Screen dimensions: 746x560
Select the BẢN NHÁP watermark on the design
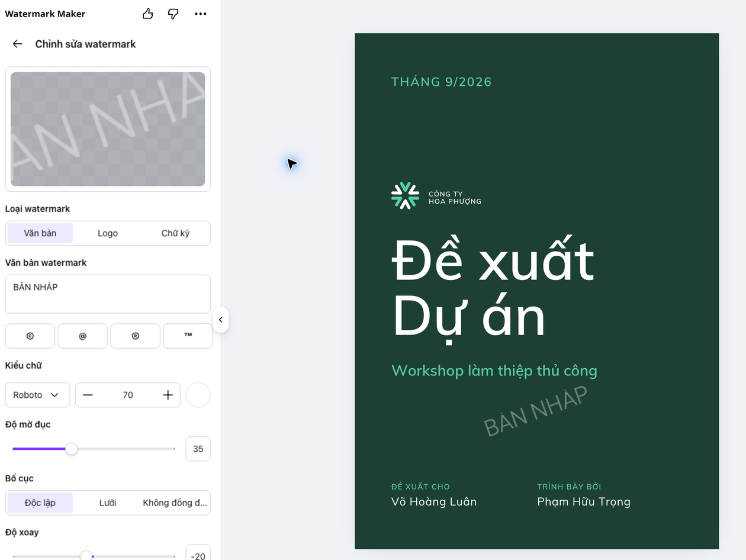point(536,411)
